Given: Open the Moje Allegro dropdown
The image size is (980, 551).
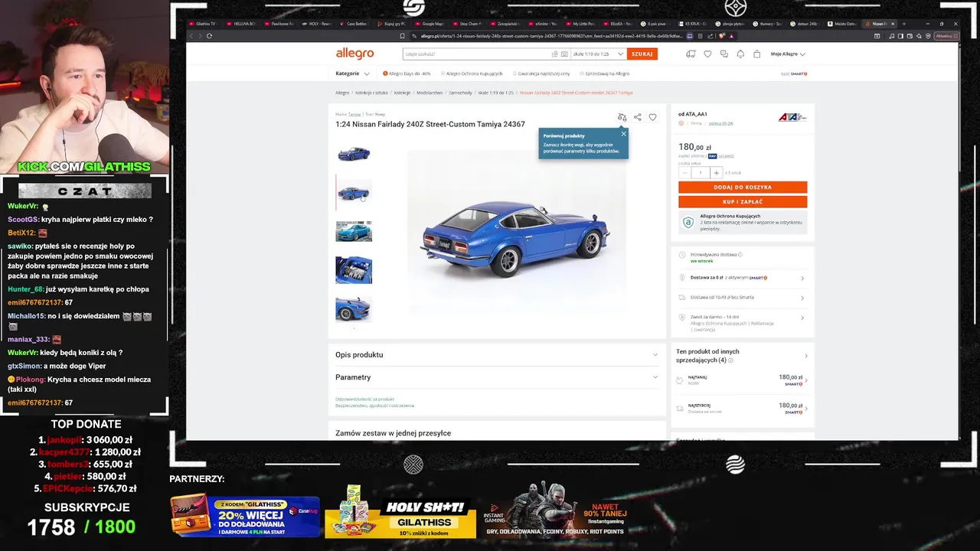Looking at the screenshot, I should click(x=788, y=54).
